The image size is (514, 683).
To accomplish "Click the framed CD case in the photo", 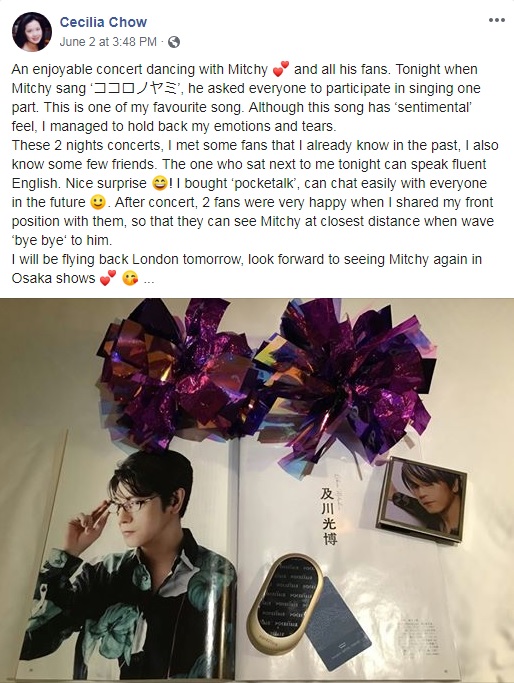I will tap(421, 499).
